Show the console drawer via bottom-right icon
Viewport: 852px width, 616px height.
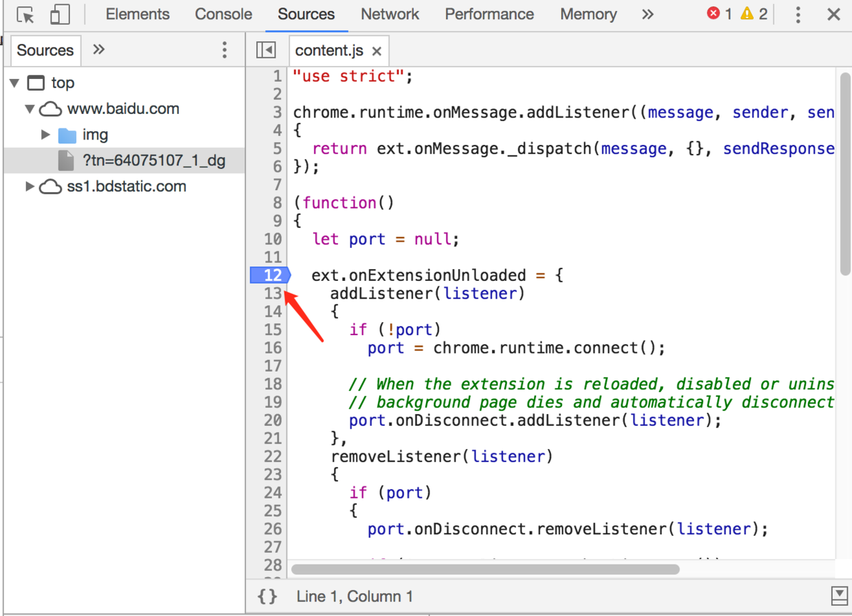point(839,595)
